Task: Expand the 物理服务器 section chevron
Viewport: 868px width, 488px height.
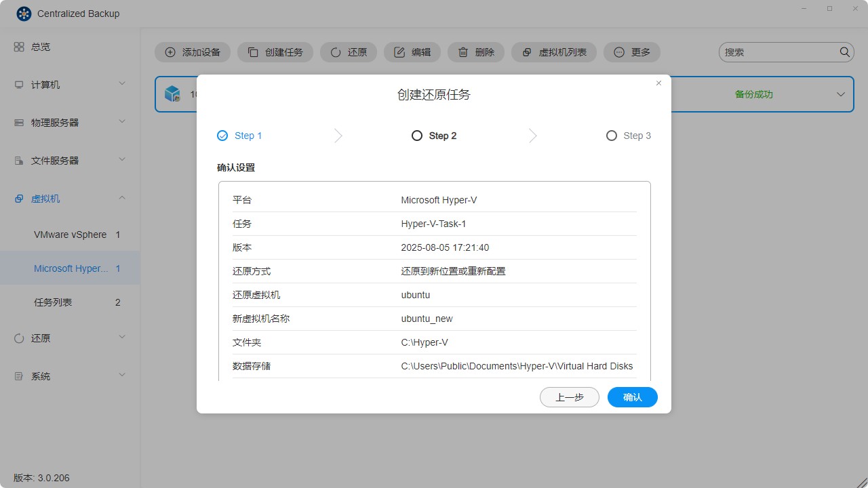Action: [x=122, y=122]
